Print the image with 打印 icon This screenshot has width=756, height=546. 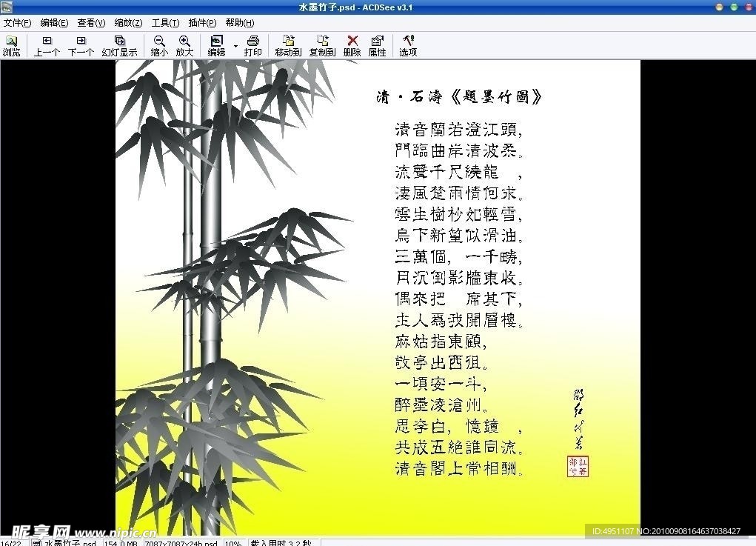pyautogui.click(x=252, y=46)
